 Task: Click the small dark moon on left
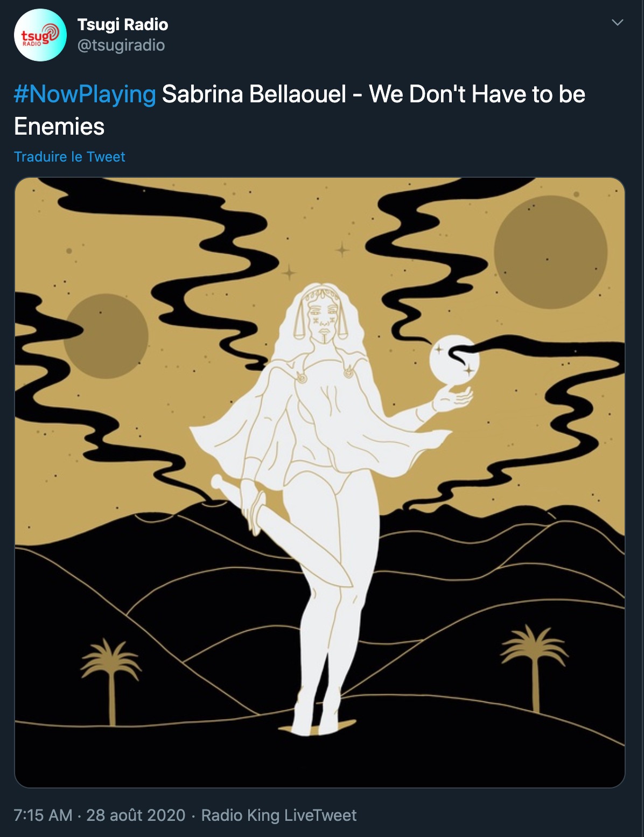pos(106,336)
